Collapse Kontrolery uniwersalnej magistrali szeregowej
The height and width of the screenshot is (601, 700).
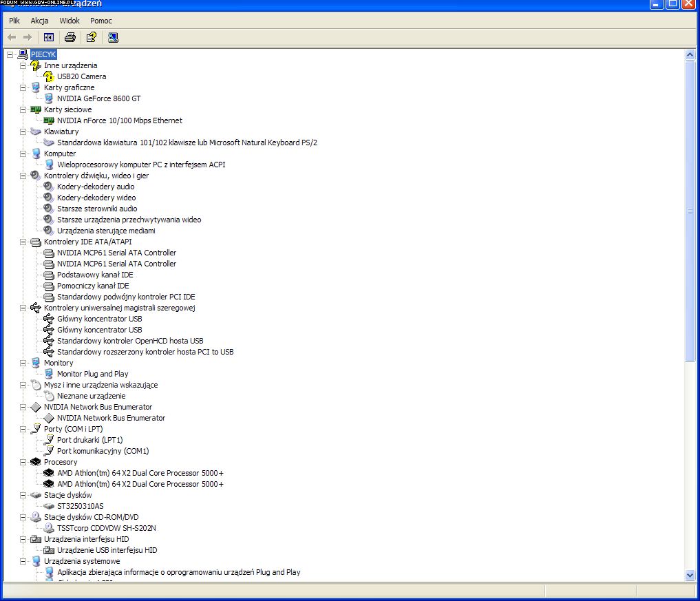pos(23,308)
